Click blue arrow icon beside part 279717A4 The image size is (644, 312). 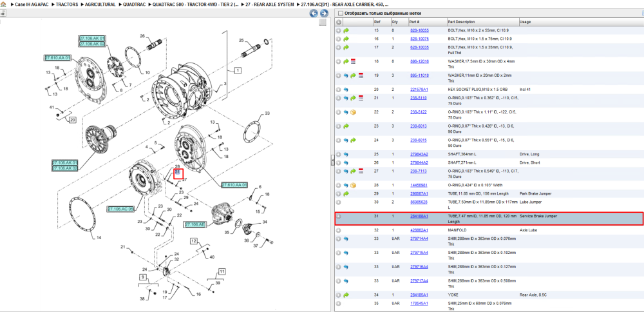(x=346, y=281)
